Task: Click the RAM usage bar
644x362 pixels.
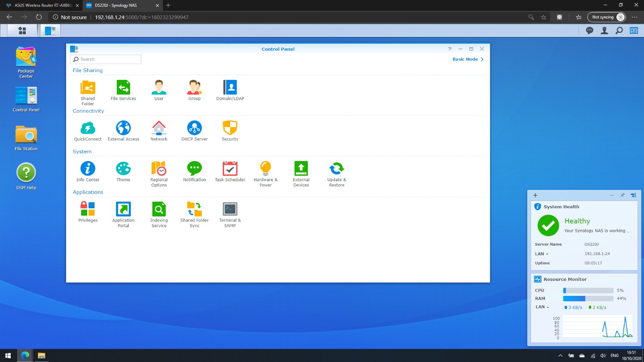Action: pos(588,298)
